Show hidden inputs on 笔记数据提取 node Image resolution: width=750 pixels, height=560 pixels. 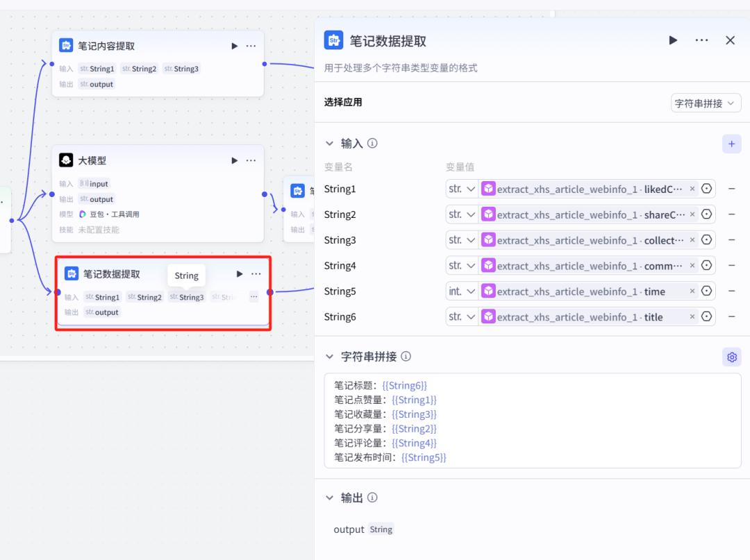[253, 297]
